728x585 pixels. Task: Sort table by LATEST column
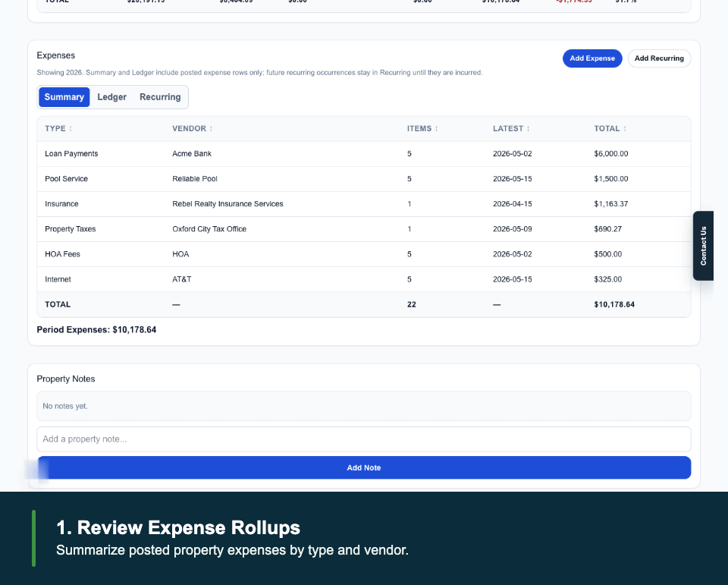[511, 129]
